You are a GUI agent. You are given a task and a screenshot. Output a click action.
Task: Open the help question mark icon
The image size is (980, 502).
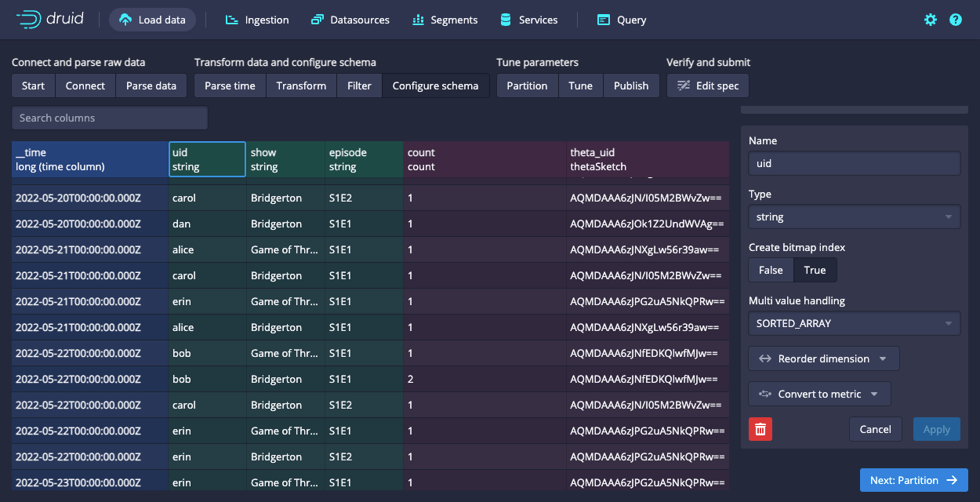coord(956,20)
